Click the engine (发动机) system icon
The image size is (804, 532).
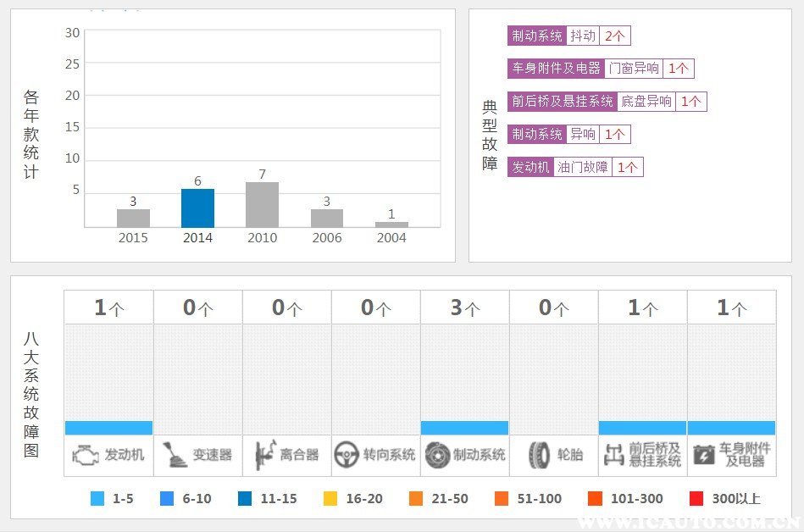(86, 455)
